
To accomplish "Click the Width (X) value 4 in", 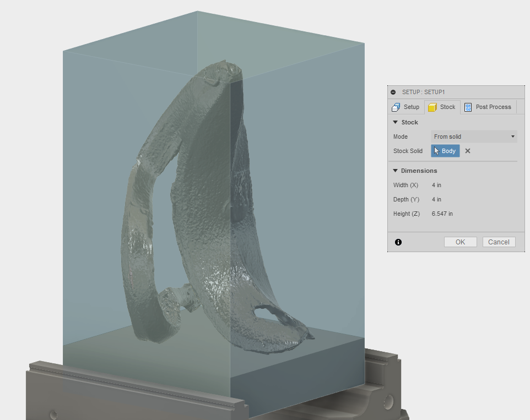I will pos(436,185).
